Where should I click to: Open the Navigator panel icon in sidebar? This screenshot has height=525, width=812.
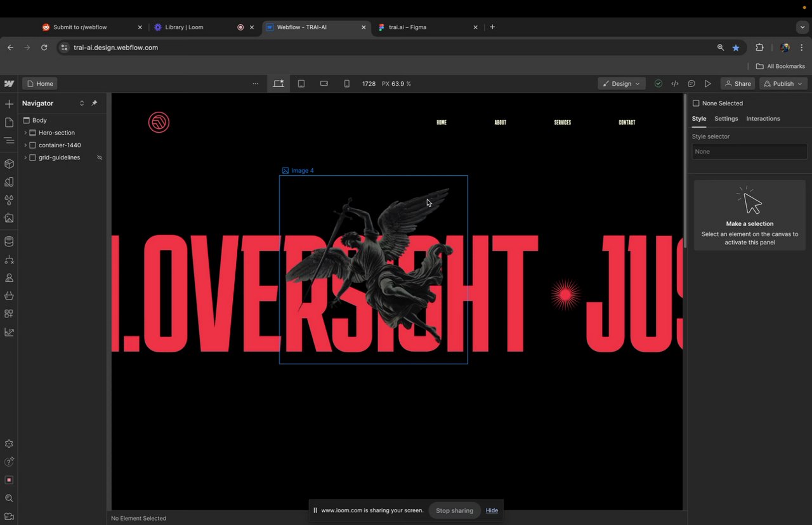pyautogui.click(x=9, y=140)
